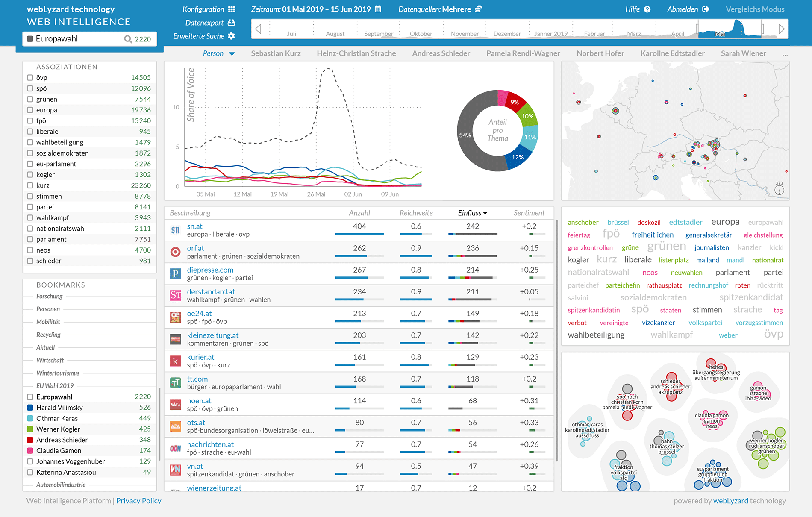Open the webLyzard footer link
The image size is (812, 517).
click(x=730, y=501)
